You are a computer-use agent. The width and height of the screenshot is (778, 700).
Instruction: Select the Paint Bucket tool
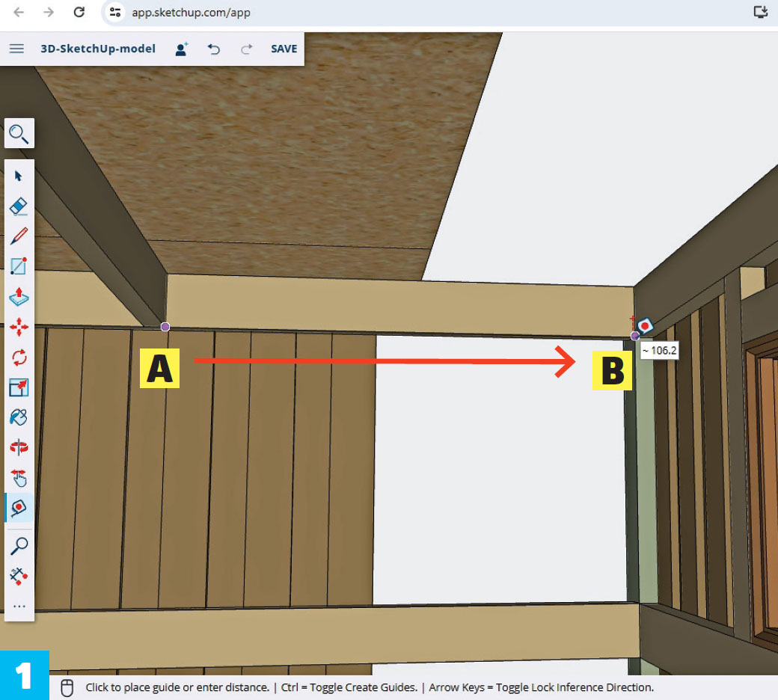[x=19, y=417]
